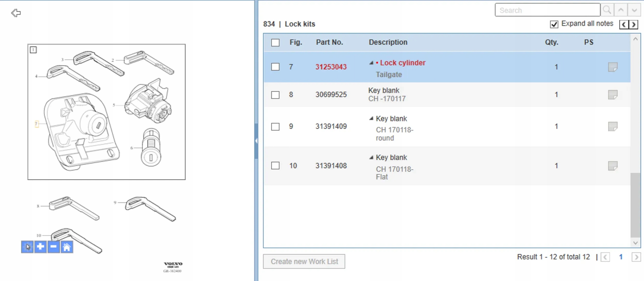Collapse the Lock cylinder note triangle
644x281 pixels.
tap(371, 63)
